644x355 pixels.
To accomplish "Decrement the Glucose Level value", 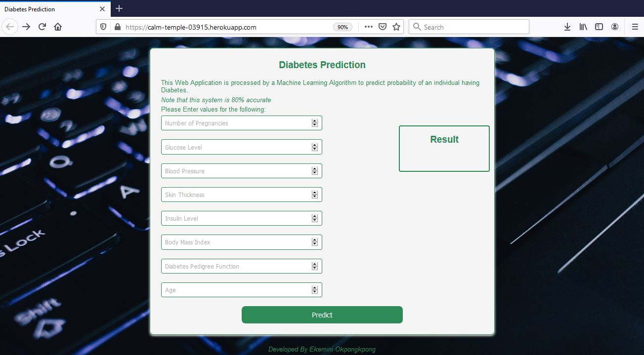I will [x=315, y=149].
